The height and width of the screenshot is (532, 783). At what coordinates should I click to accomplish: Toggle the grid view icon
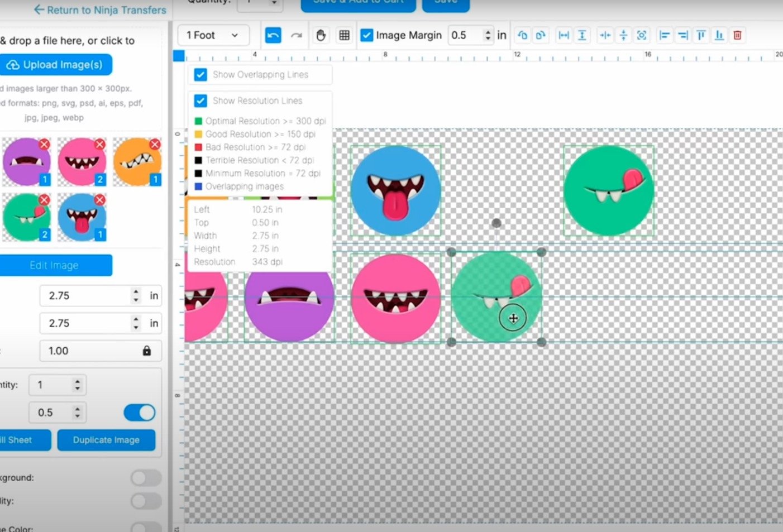tap(345, 35)
